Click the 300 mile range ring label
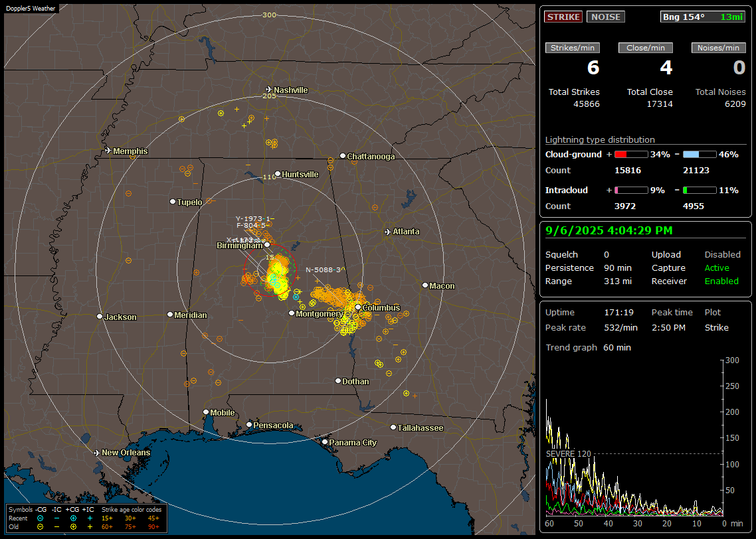 [x=269, y=15]
